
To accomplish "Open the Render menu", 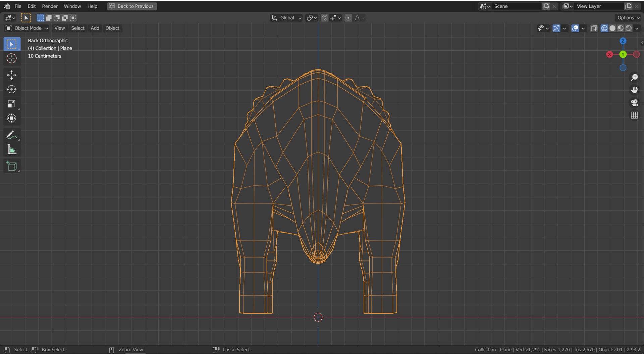I will [50, 6].
